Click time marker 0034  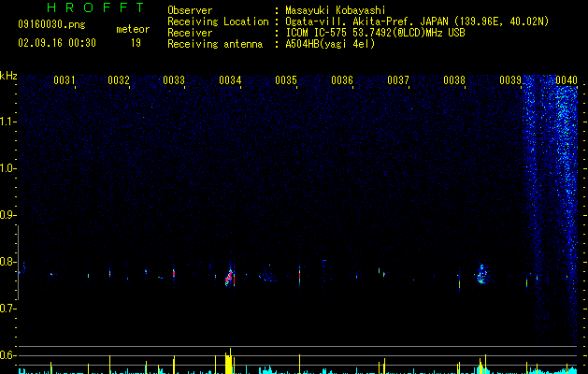[230, 80]
